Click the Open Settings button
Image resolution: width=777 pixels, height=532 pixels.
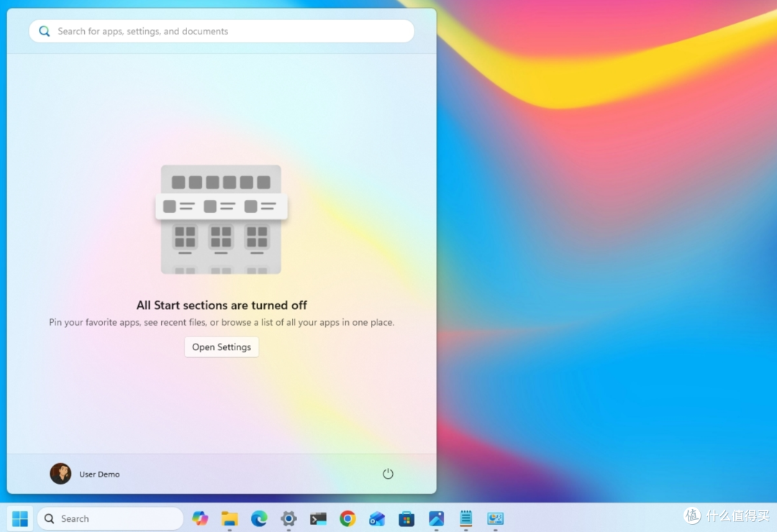pos(222,347)
